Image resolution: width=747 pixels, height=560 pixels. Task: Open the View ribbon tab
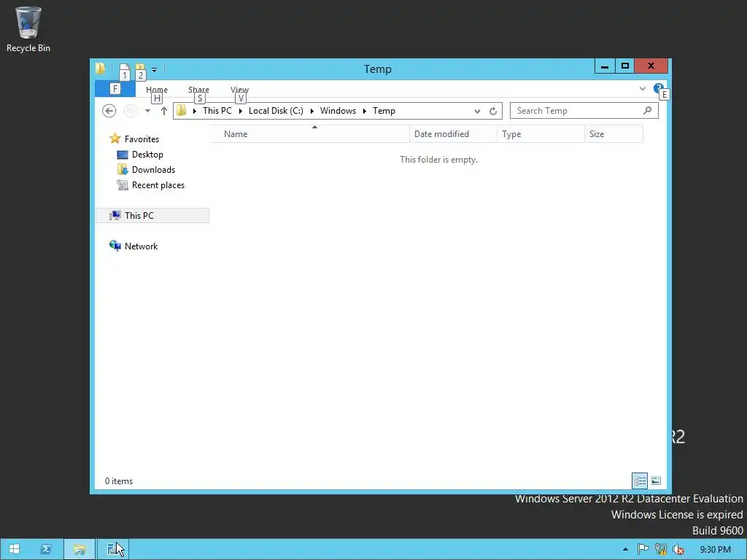click(x=239, y=90)
